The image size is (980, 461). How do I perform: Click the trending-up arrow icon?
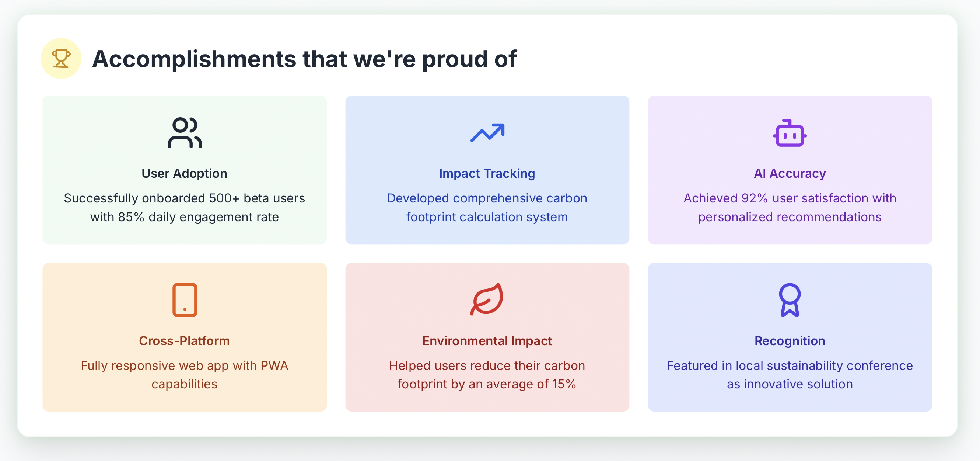(487, 132)
